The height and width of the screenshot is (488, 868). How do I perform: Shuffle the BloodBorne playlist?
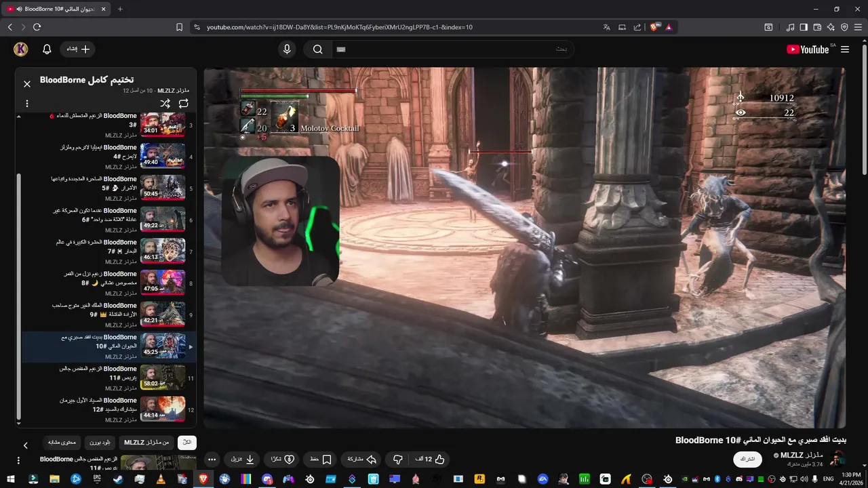(x=165, y=104)
